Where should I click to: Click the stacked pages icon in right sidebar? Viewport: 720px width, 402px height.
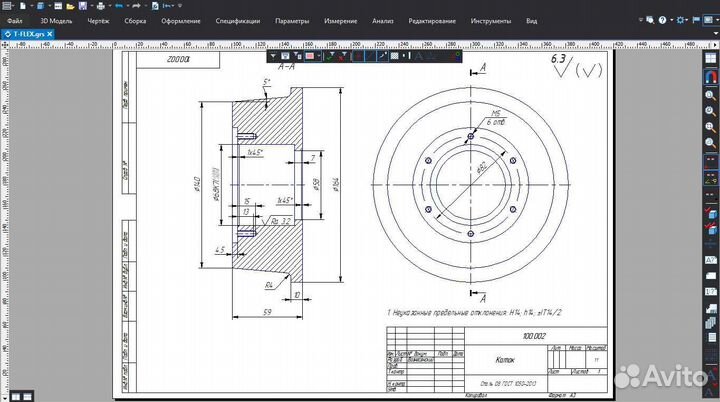pos(710,323)
